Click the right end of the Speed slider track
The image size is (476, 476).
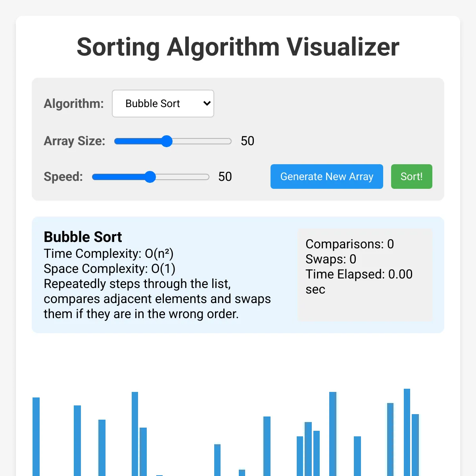coord(207,177)
